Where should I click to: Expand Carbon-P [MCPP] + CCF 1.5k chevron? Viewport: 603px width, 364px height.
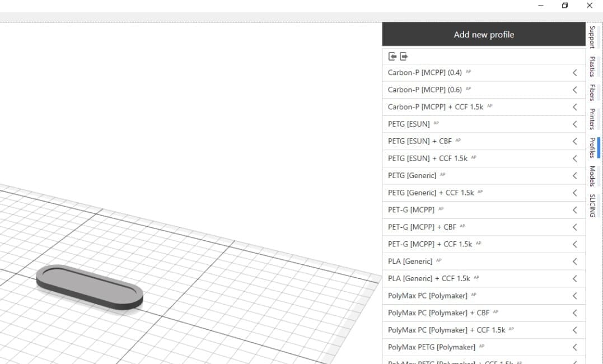(x=575, y=107)
